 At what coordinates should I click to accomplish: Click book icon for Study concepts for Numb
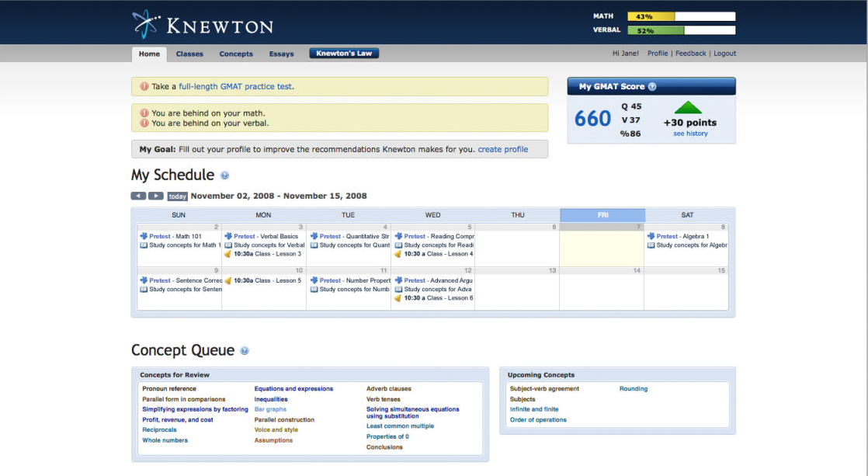tap(314, 290)
